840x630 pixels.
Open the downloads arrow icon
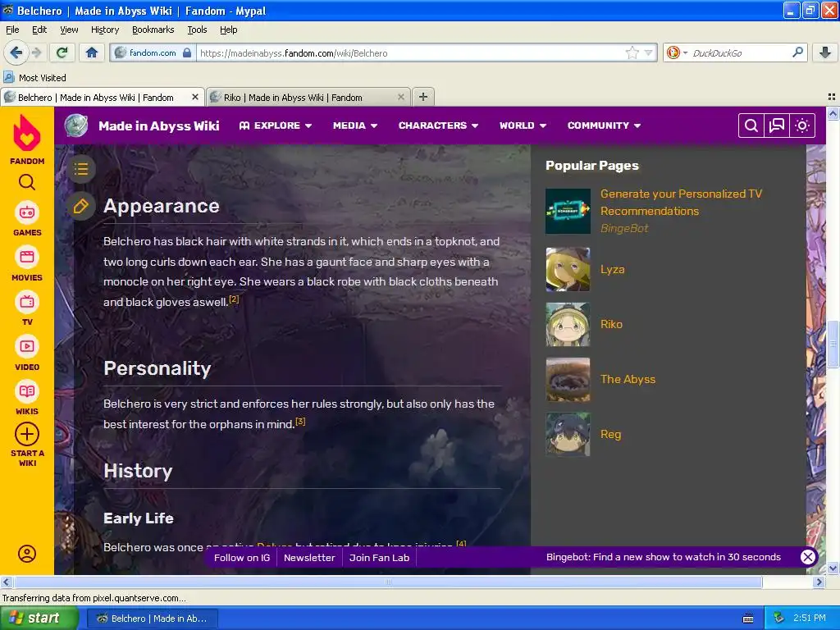(x=825, y=52)
